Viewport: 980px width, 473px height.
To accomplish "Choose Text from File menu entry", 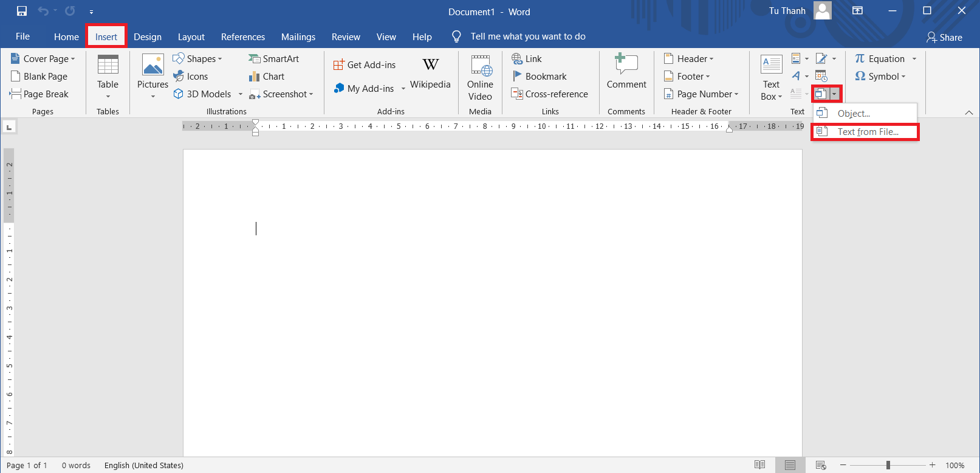I will point(867,132).
